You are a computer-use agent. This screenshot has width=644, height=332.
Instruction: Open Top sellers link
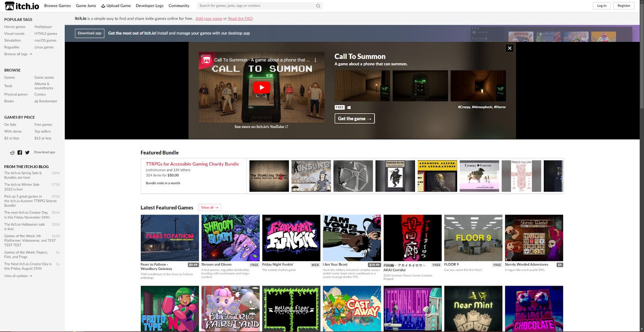pyautogui.click(x=43, y=131)
